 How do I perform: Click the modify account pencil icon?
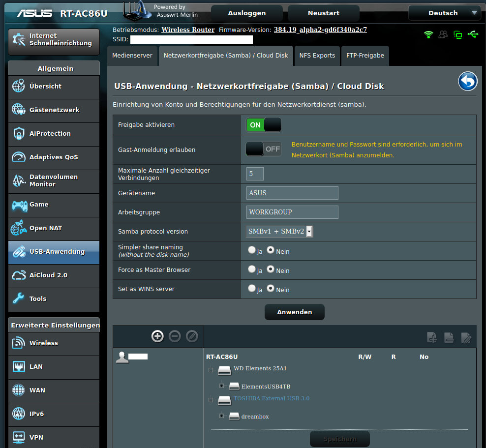192,336
